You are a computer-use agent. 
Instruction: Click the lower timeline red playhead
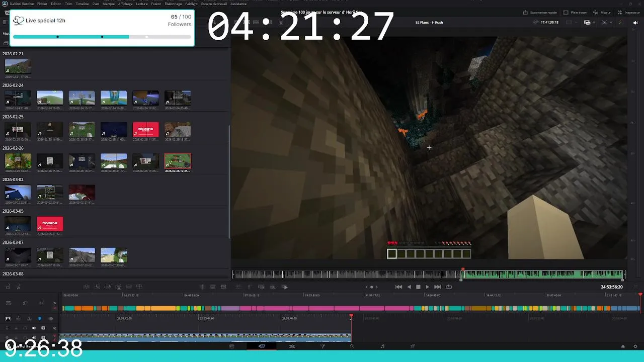point(351,316)
